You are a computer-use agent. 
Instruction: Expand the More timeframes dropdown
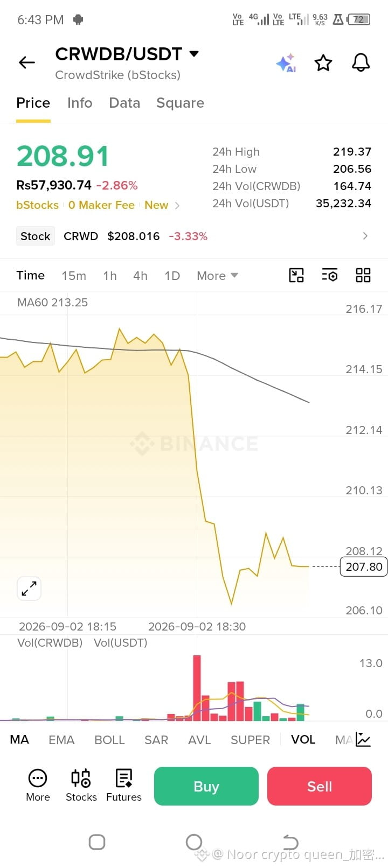coord(217,276)
